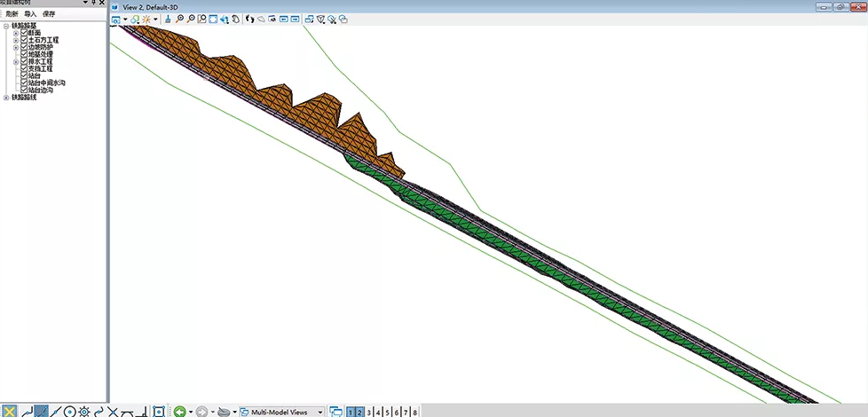Toggle view 1 button
This screenshot has height=417, width=868.
351,412
